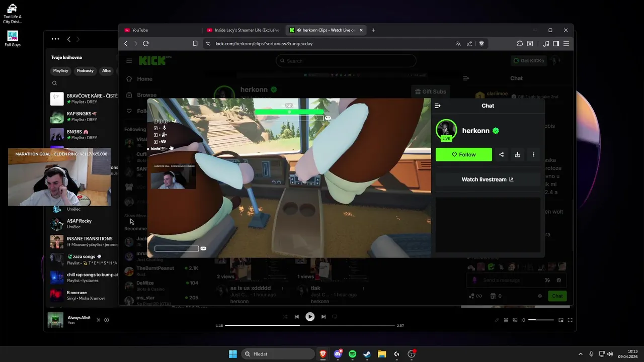Go back in Spotify navigation

pyautogui.click(x=69, y=39)
